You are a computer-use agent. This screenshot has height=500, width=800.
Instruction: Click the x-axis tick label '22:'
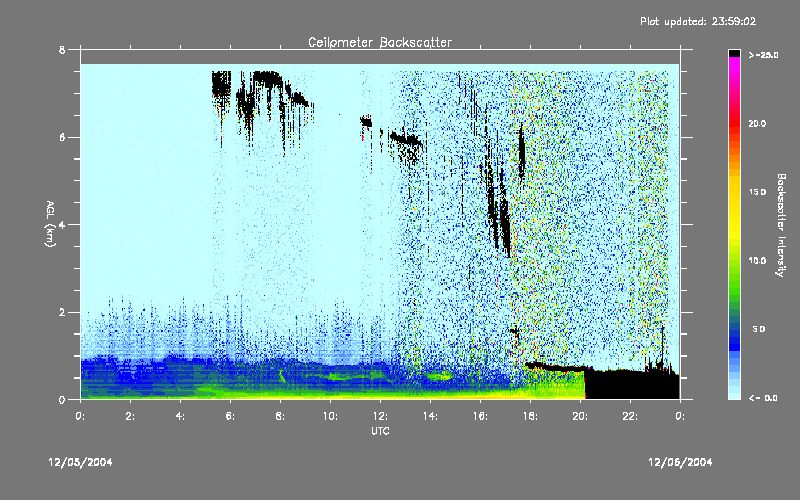point(630,416)
